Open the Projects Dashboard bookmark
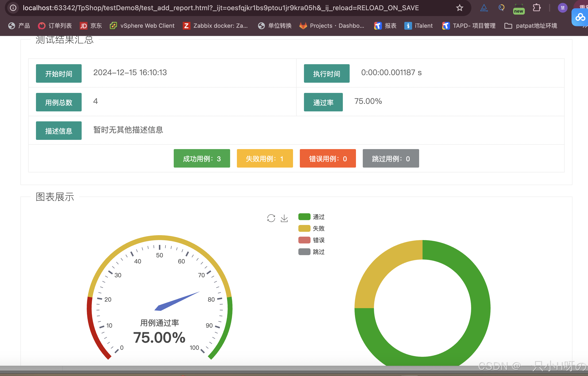Screen dimensions: 588x376 303,26
